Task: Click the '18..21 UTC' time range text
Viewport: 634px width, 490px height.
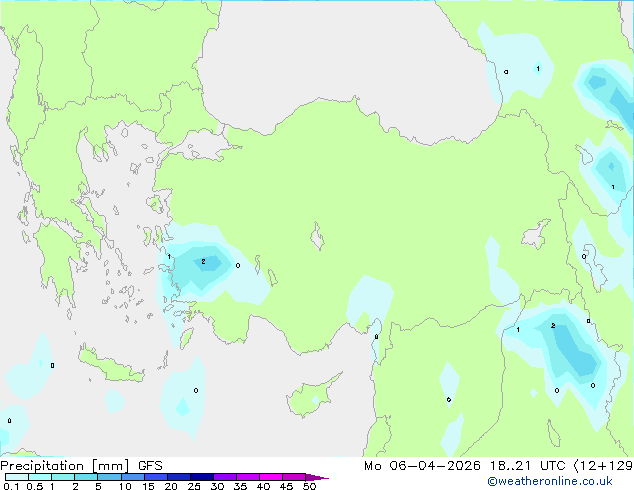Action: [x=528, y=466]
